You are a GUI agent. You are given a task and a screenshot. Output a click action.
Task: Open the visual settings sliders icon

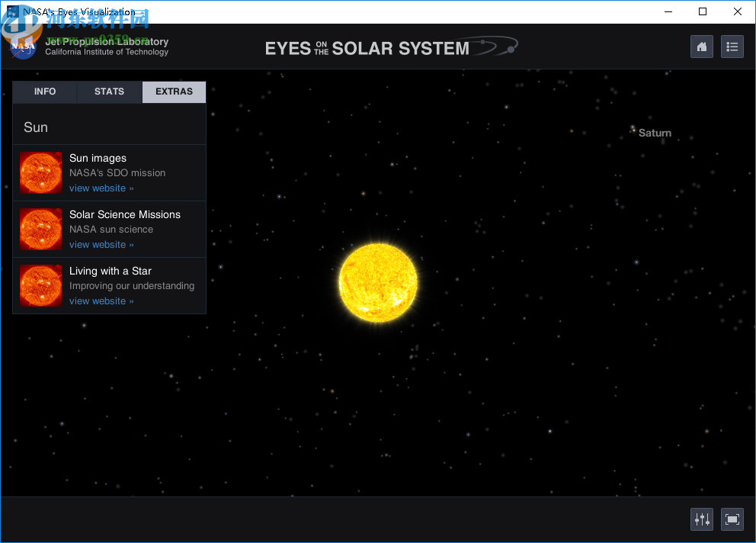tap(701, 519)
